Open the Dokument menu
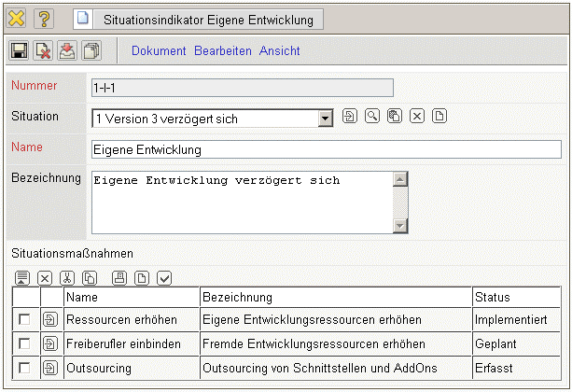 click(x=160, y=50)
